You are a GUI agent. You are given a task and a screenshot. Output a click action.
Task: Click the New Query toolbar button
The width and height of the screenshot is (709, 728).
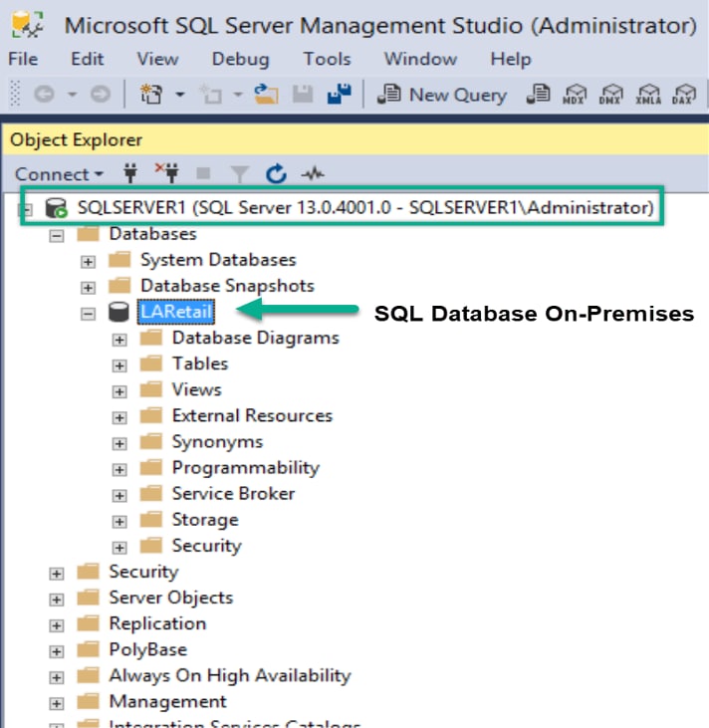[444, 95]
